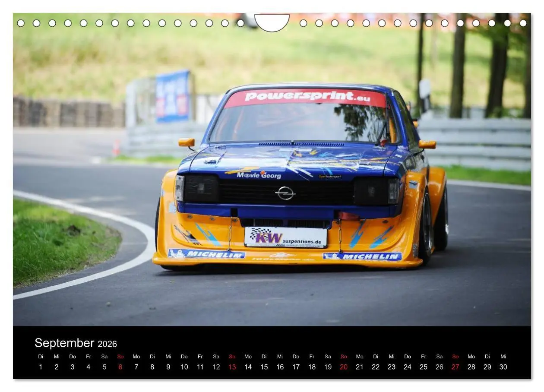Image resolution: width=544 pixels, height=392 pixels.
Task: Select date 10 in the calendar
Action: [x=184, y=367]
